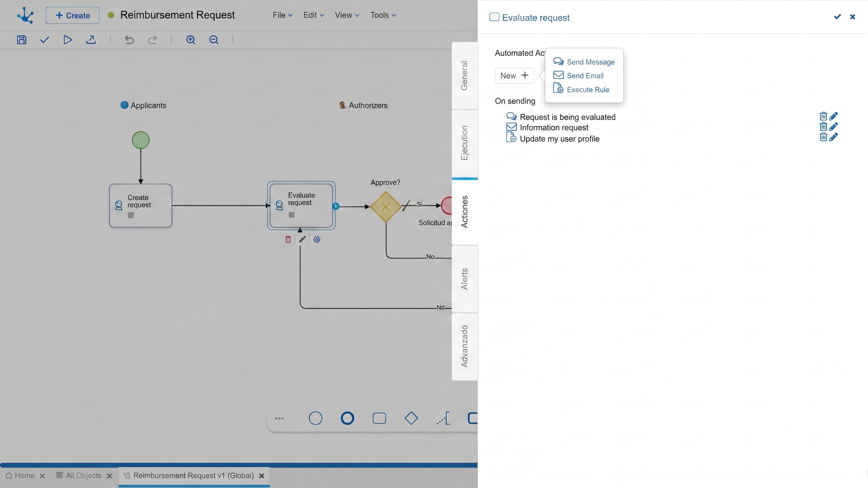The height and width of the screenshot is (488, 868).
Task: Select the end event thick circle tool
Action: [348, 418]
